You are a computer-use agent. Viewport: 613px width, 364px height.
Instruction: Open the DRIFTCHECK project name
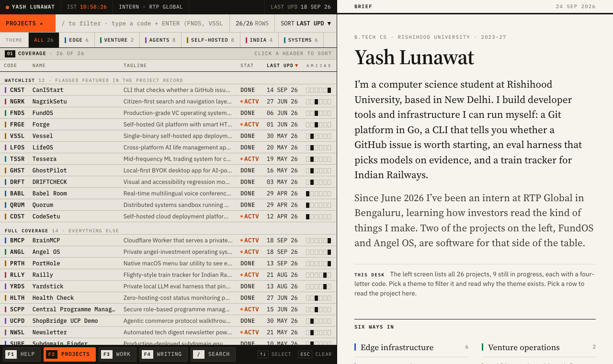point(50,182)
